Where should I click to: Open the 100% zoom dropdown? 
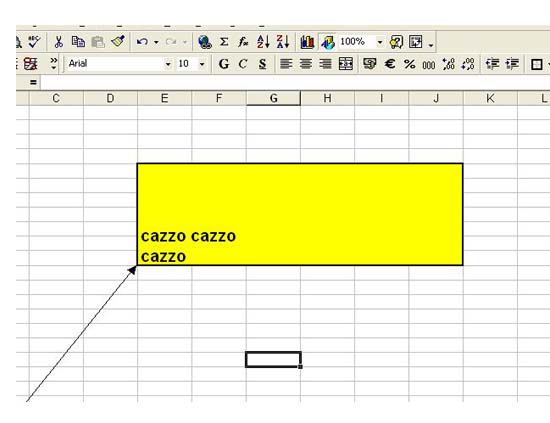coord(380,42)
